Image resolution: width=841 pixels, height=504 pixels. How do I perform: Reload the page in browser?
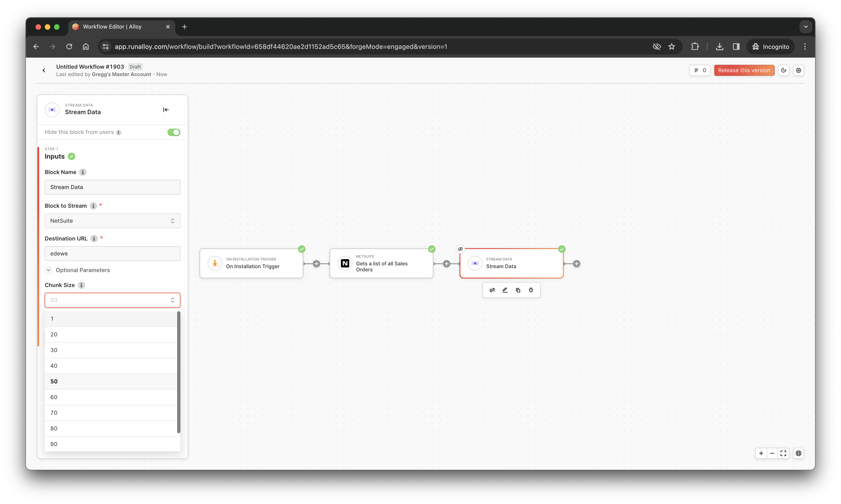click(69, 47)
